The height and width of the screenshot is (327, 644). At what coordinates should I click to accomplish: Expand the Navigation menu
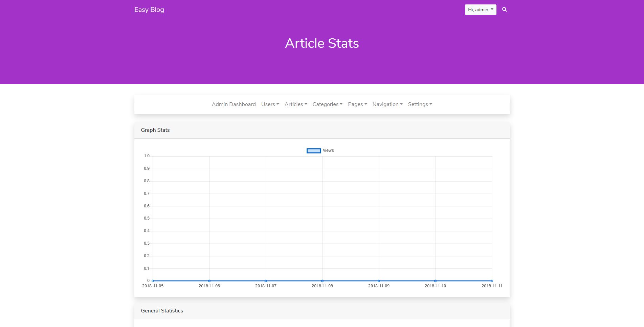[x=387, y=104]
